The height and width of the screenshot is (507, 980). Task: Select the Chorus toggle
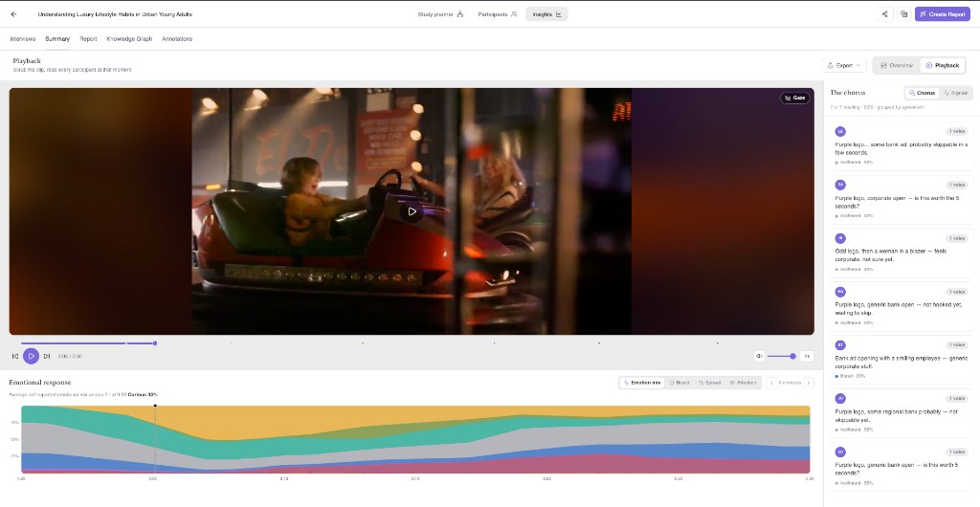(922, 93)
